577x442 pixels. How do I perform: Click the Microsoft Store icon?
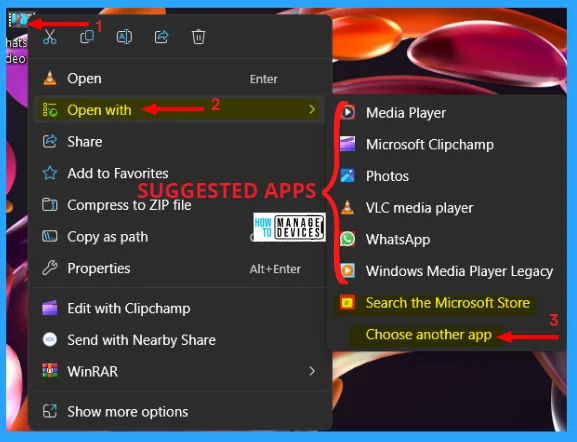tap(348, 303)
